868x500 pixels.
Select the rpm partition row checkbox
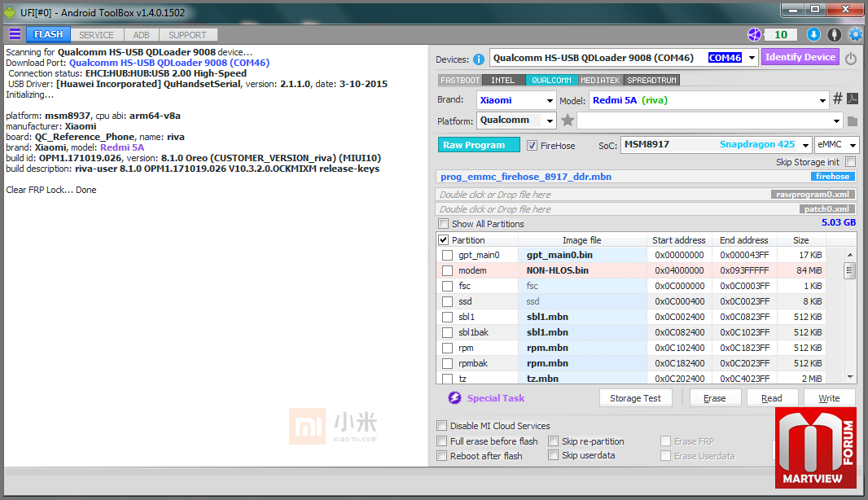click(x=447, y=349)
